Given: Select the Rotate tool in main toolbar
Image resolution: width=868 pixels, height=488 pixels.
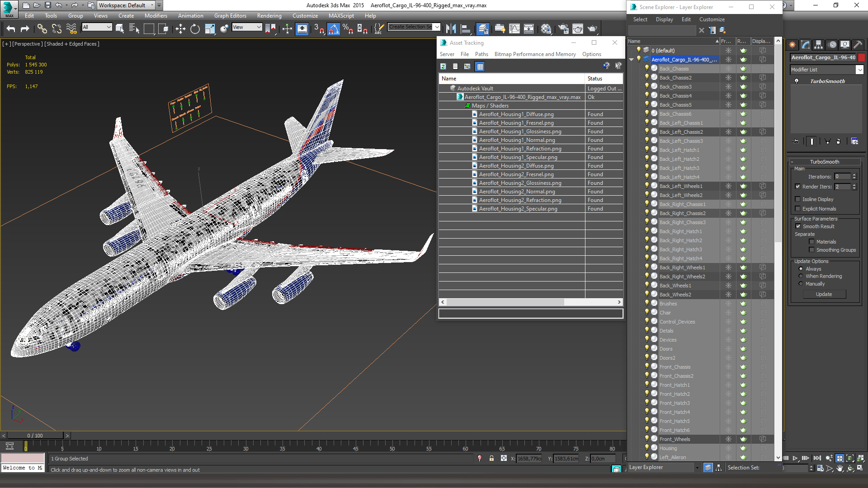Looking at the screenshot, I should click(195, 29).
